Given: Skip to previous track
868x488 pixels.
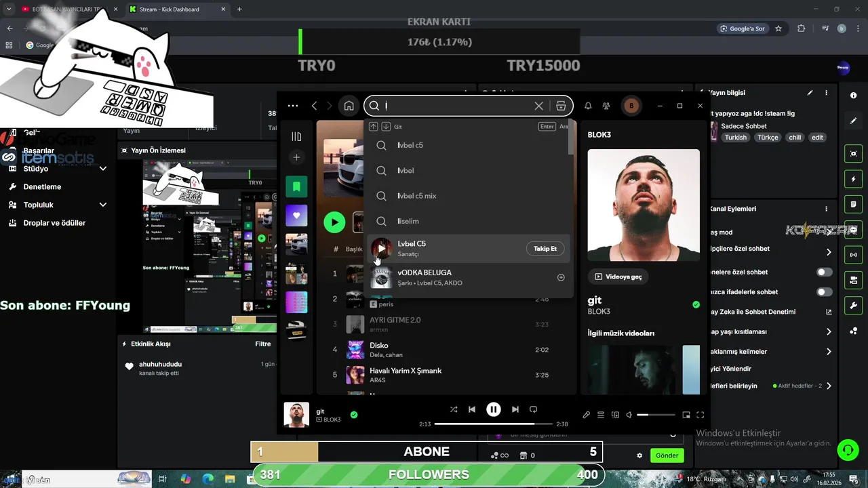Looking at the screenshot, I should tap(472, 409).
